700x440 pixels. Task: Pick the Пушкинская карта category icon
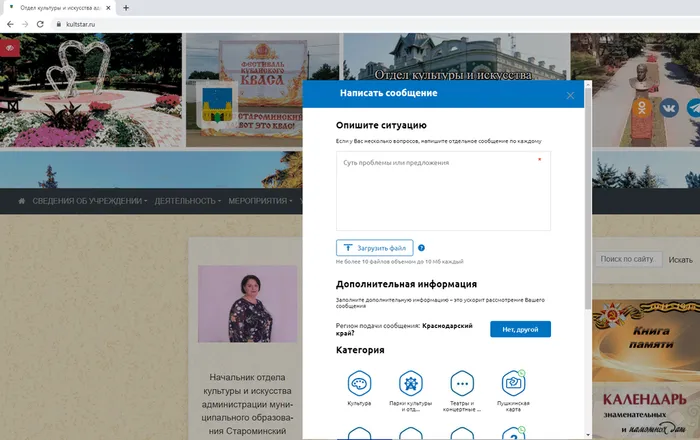513,383
